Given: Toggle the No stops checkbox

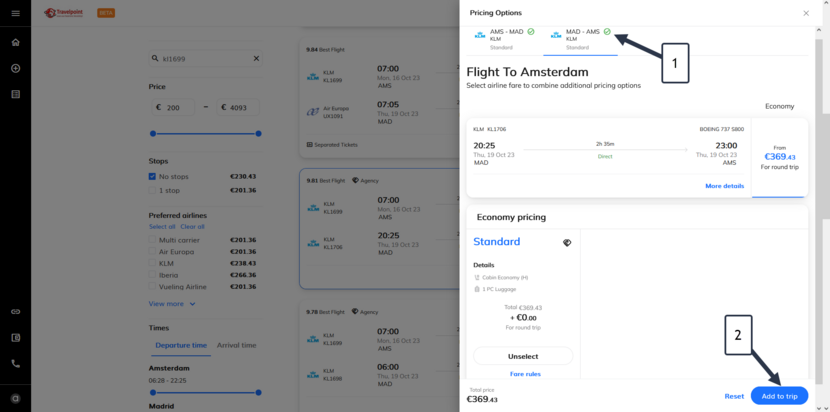Looking at the screenshot, I should (153, 177).
